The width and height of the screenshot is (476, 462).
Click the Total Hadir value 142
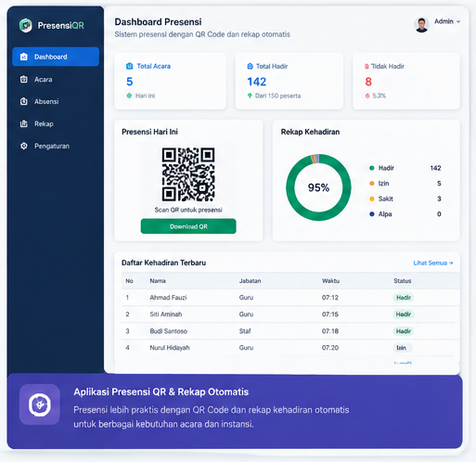257,82
